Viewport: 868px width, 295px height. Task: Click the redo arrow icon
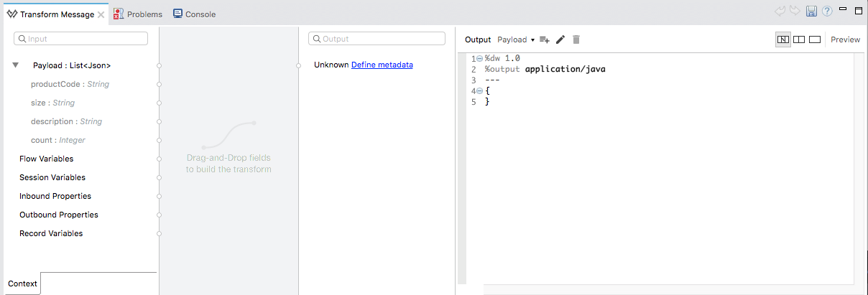pyautogui.click(x=795, y=11)
